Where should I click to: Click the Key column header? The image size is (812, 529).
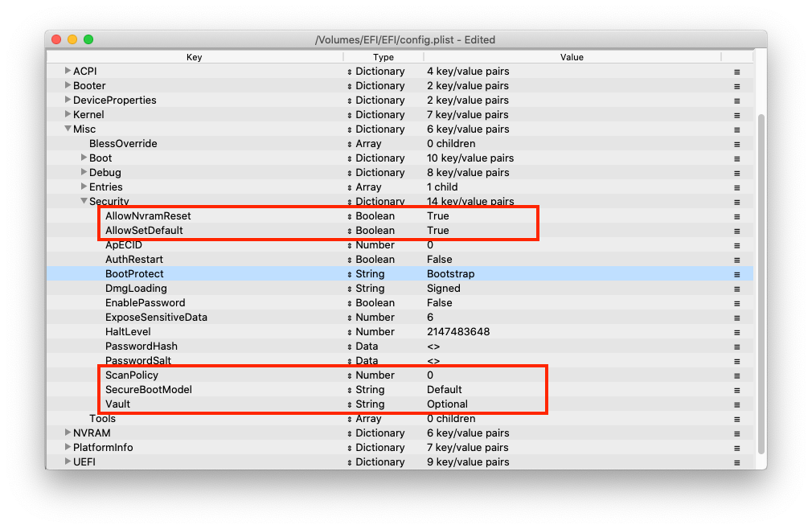pos(195,57)
